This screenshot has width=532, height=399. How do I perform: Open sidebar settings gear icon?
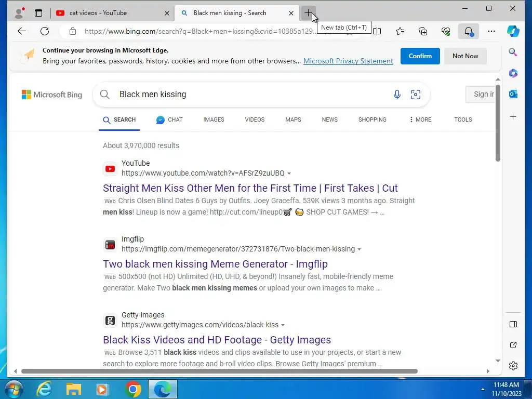coord(513,366)
